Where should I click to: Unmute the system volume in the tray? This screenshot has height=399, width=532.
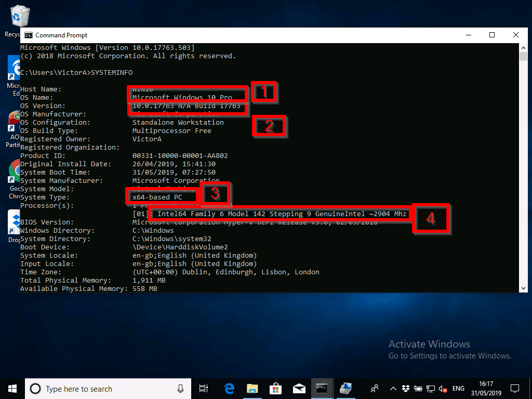[442, 389]
